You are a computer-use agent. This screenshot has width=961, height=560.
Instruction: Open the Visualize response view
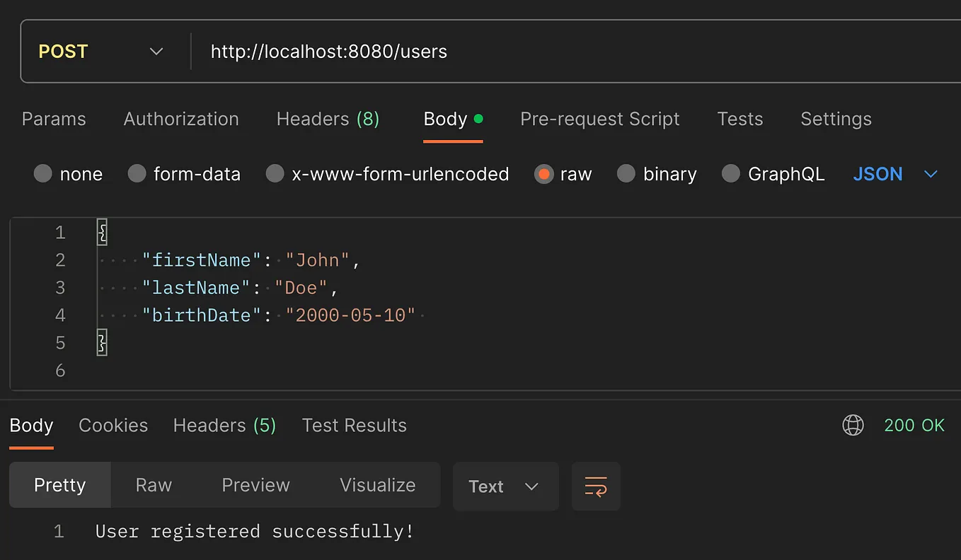pos(377,485)
